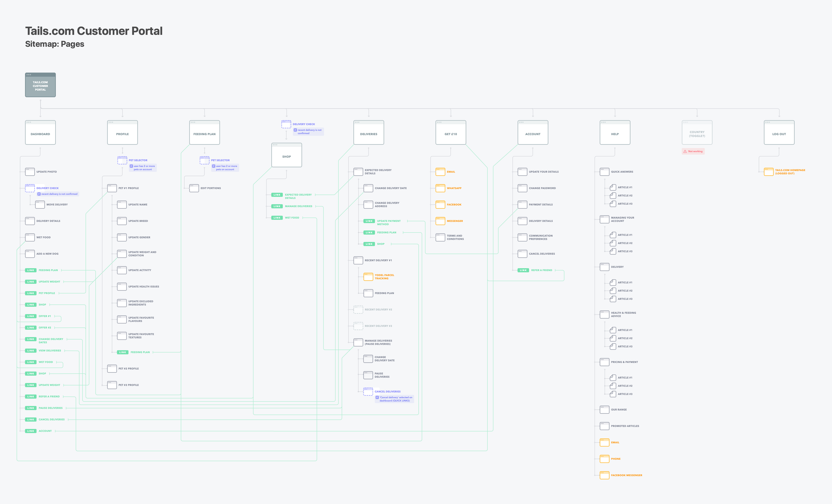Click the Shop page box

pyautogui.click(x=286, y=155)
